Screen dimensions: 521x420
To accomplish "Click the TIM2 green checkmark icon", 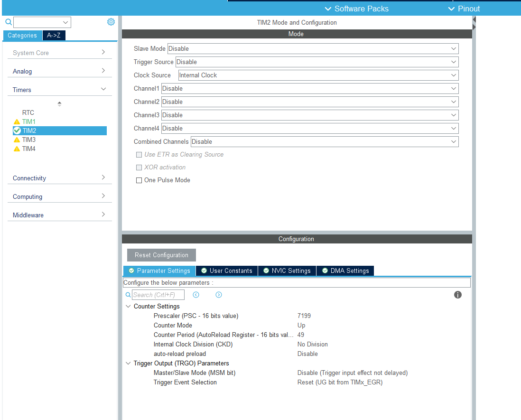I will tap(17, 131).
